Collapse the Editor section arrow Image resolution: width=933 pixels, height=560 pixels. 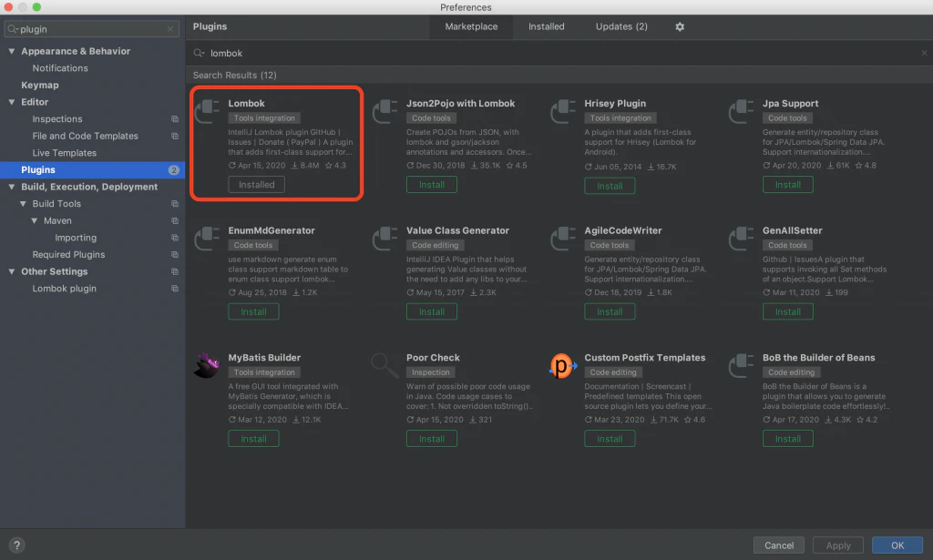pyautogui.click(x=11, y=102)
